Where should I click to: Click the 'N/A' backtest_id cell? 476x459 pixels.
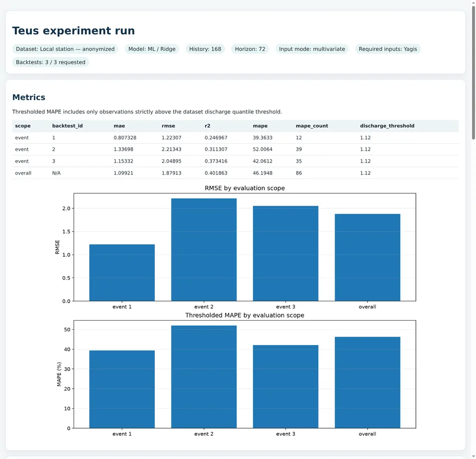pyautogui.click(x=57, y=173)
